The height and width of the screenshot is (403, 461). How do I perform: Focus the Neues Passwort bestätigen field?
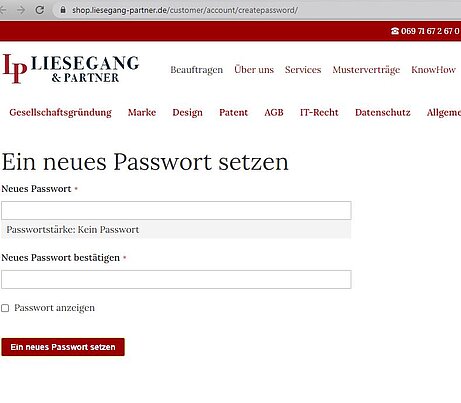coord(176,279)
